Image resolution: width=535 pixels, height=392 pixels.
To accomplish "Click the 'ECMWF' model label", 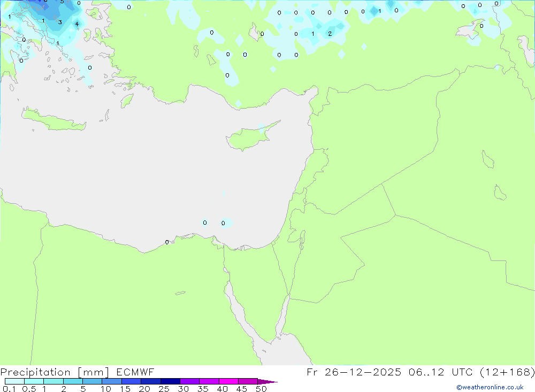I will tap(135, 372).
